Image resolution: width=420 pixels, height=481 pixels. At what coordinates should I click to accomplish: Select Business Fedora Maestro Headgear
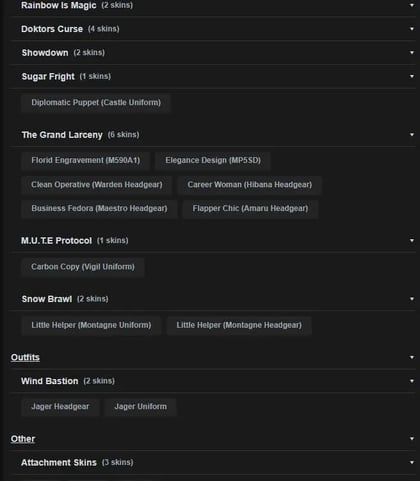(x=99, y=209)
